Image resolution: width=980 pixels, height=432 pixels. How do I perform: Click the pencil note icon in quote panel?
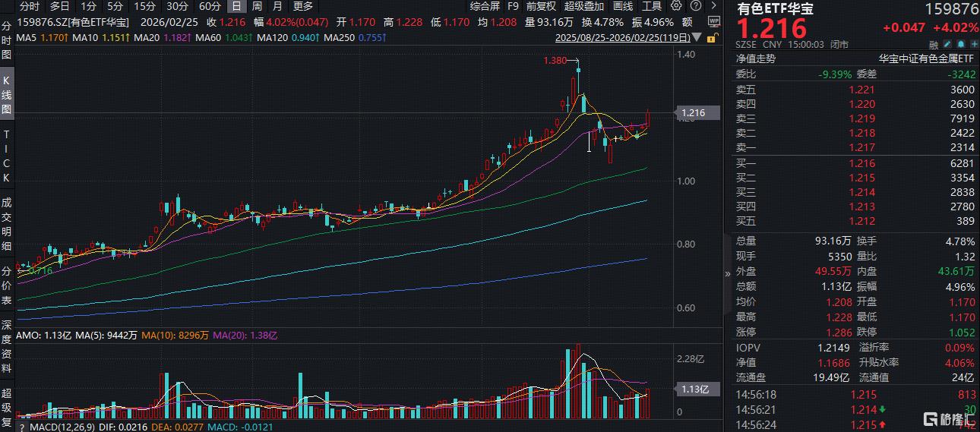947,45
